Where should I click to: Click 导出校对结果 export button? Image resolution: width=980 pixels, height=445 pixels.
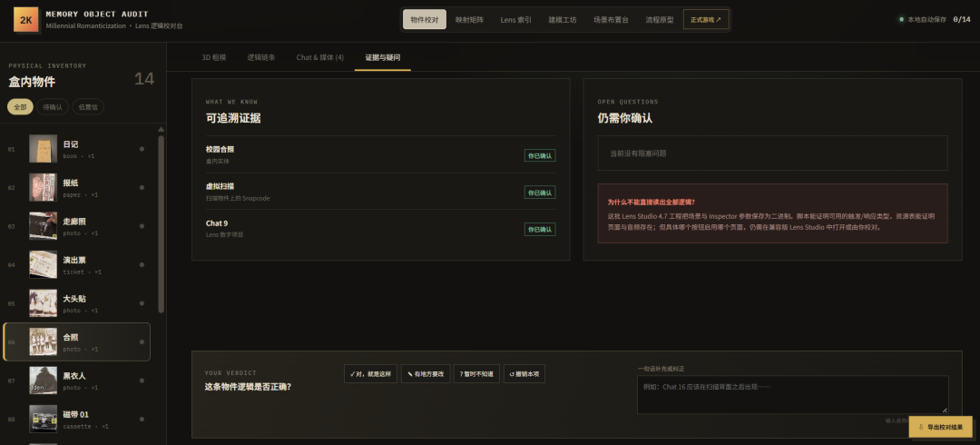tap(941, 427)
